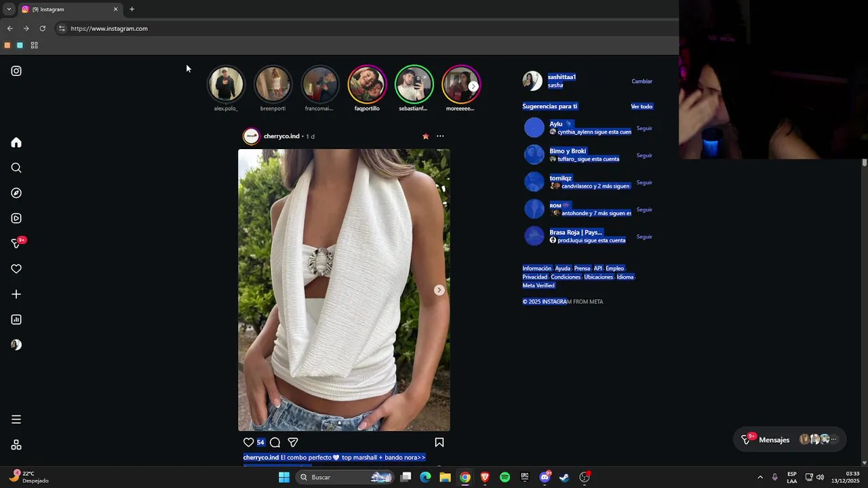
Task: Open your profile picture in the sidebar
Action: [16, 345]
